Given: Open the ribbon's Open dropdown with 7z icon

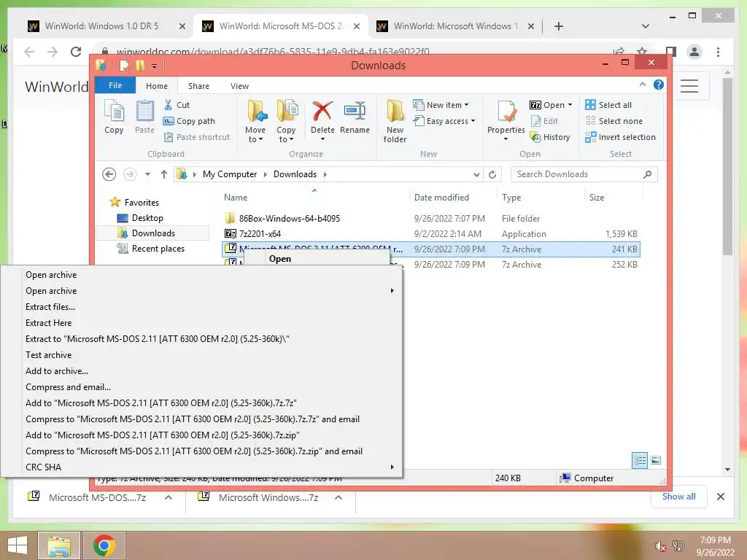Looking at the screenshot, I should (551, 105).
